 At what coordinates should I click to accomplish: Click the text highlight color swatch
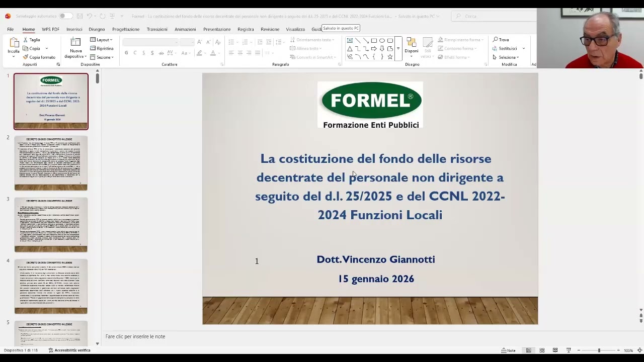point(199,53)
